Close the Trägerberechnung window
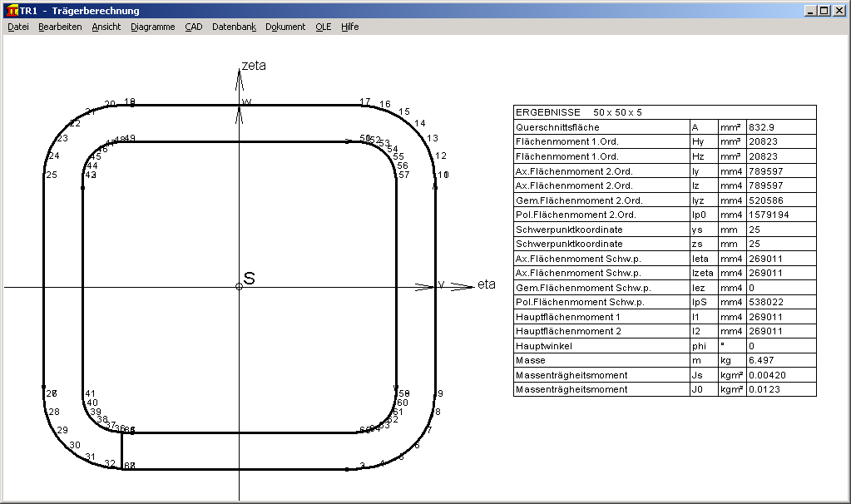The height and width of the screenshot is (504, 851). pos(839,11)
